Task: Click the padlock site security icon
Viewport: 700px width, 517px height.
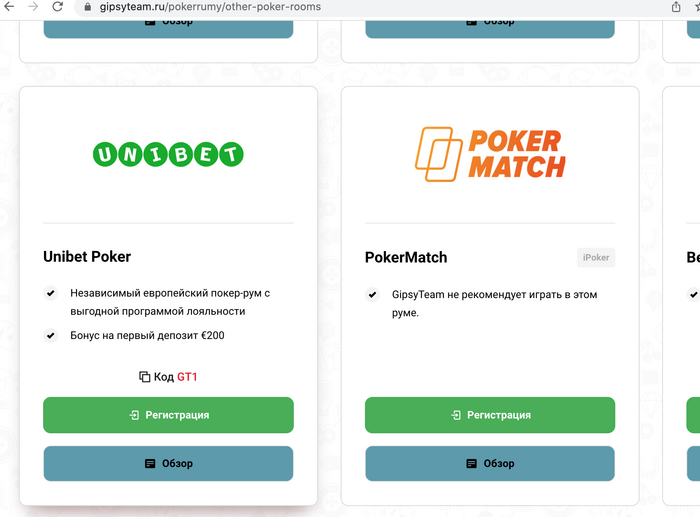Action: (88, 7)
